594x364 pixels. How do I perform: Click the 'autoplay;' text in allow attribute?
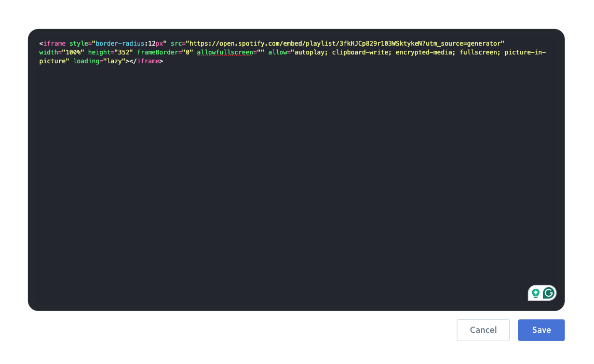pos(311,52)
